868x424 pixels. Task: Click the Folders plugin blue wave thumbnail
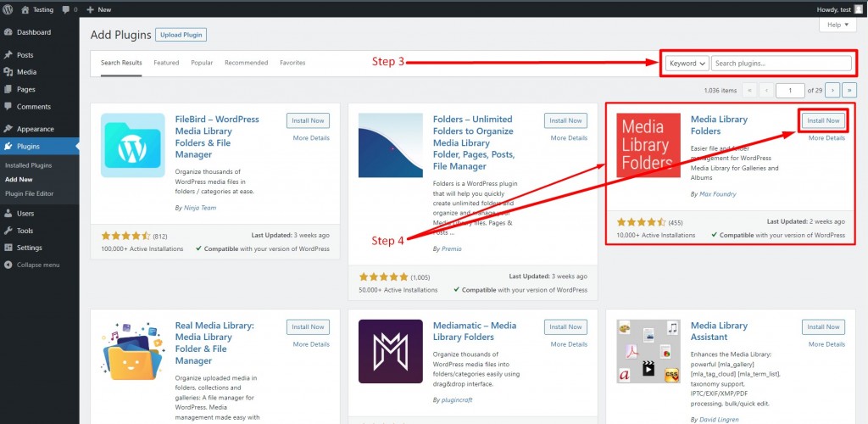(390, 145)
